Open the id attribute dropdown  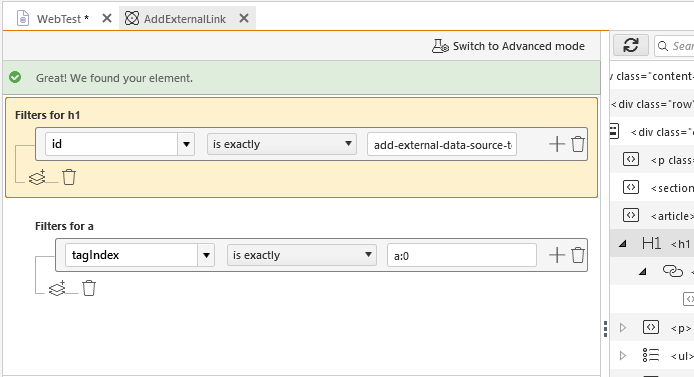coord(186,144)
